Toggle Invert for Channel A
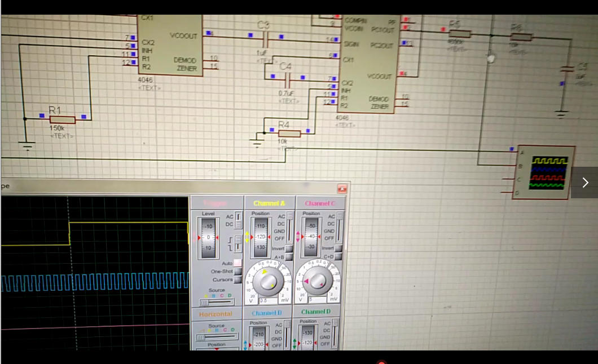The image size is (598, 364). (x=289, y=248)
